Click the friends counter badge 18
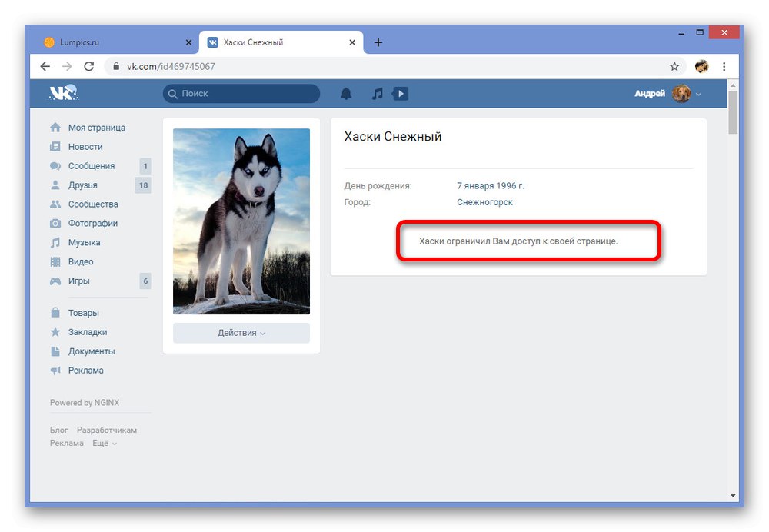Screen dimensions: 769x532 143,185
